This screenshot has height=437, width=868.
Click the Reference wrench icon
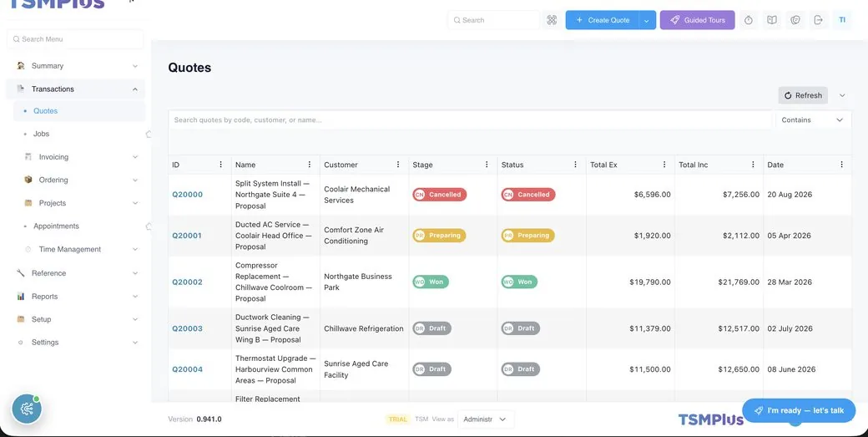click(21, 273)
